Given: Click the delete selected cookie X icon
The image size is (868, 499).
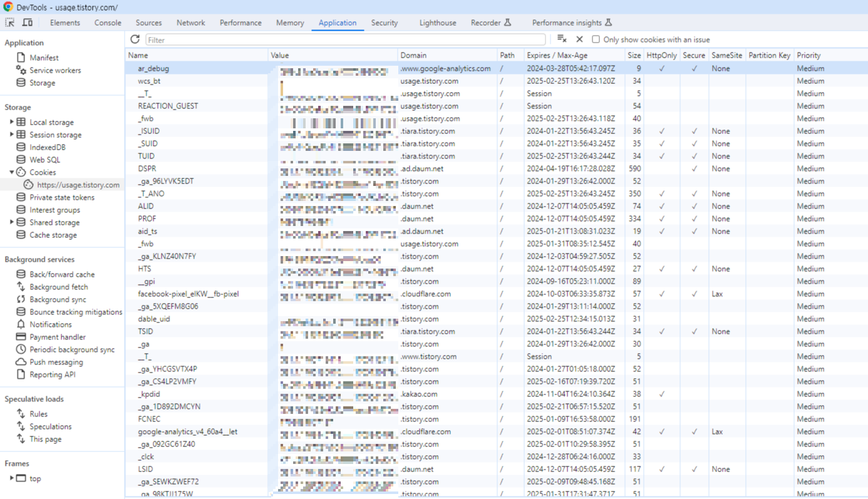Looking at the screenshot, I should [579, 39].
